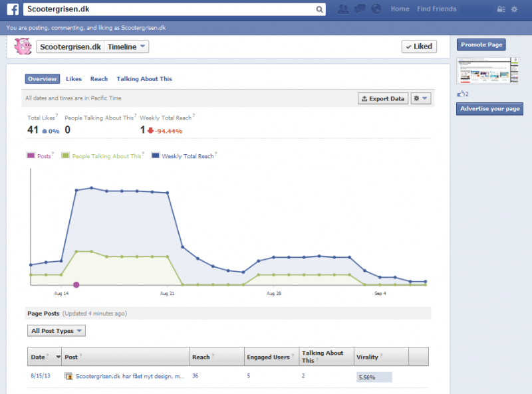Click the 5.56% virality bar
This screenshot has height=394, width=532.
374,377
